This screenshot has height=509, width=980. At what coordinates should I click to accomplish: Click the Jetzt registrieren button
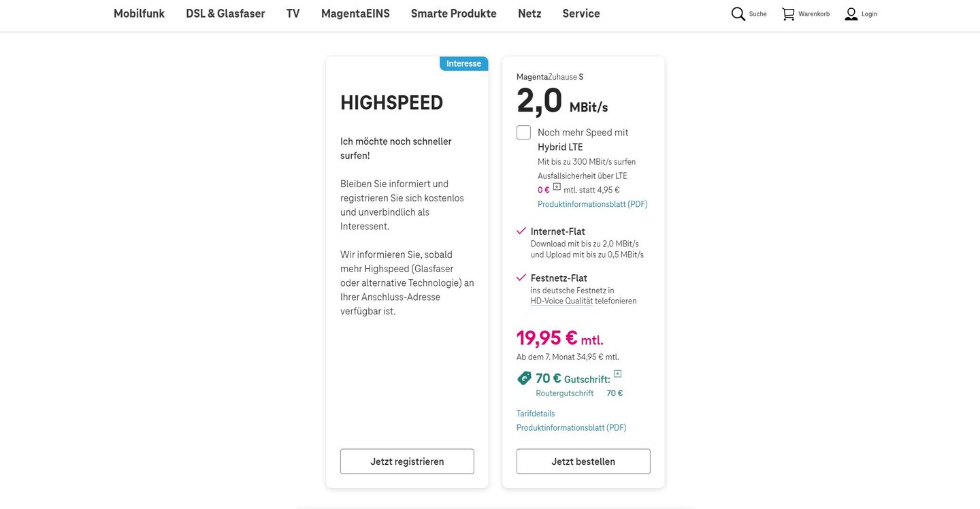click(x=407, y=461)
